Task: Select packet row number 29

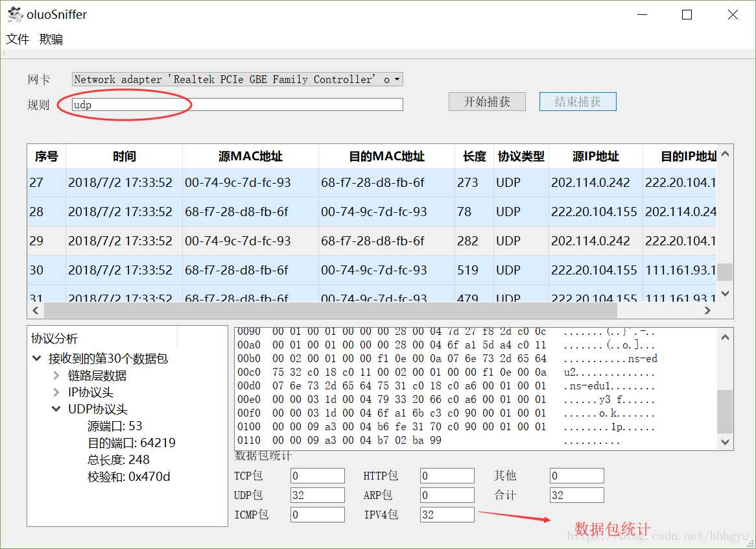Action: click(372, 241)
